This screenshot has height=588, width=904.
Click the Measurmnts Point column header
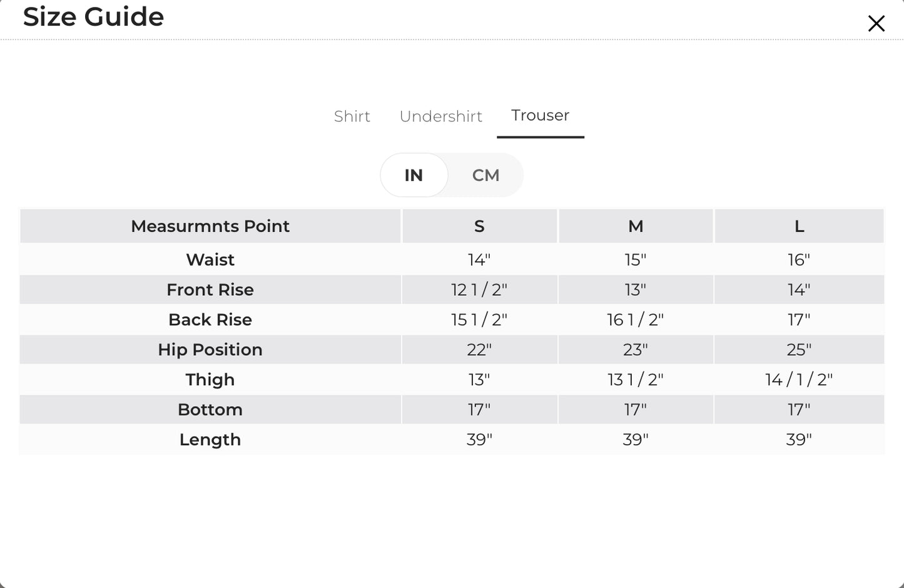(x=210, y=226)
